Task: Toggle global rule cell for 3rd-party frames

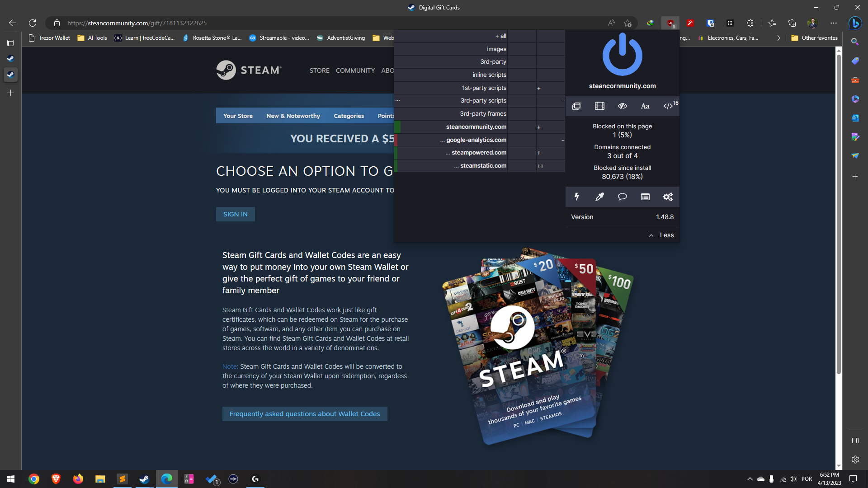Action: (522, 113)
